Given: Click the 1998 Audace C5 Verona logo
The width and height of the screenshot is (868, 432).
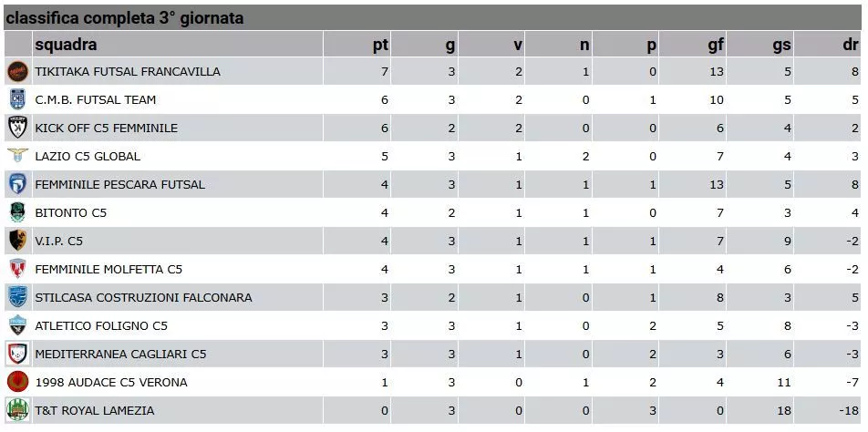Looking at the screenshot, I should tap(17, 382).
